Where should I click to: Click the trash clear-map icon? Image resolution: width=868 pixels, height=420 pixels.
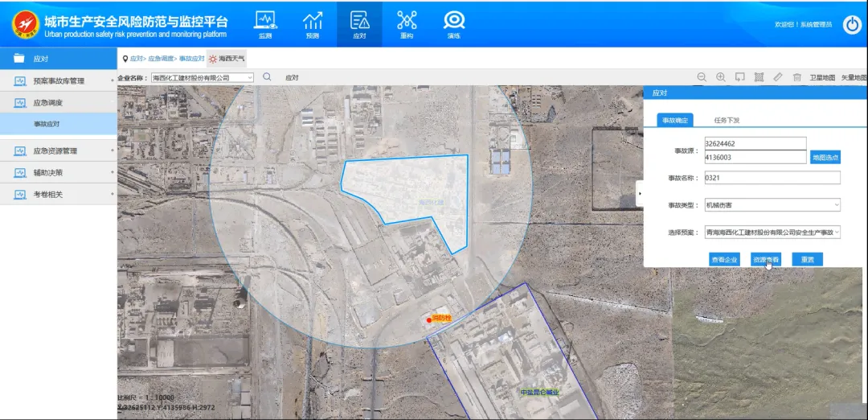pos(797,77)
